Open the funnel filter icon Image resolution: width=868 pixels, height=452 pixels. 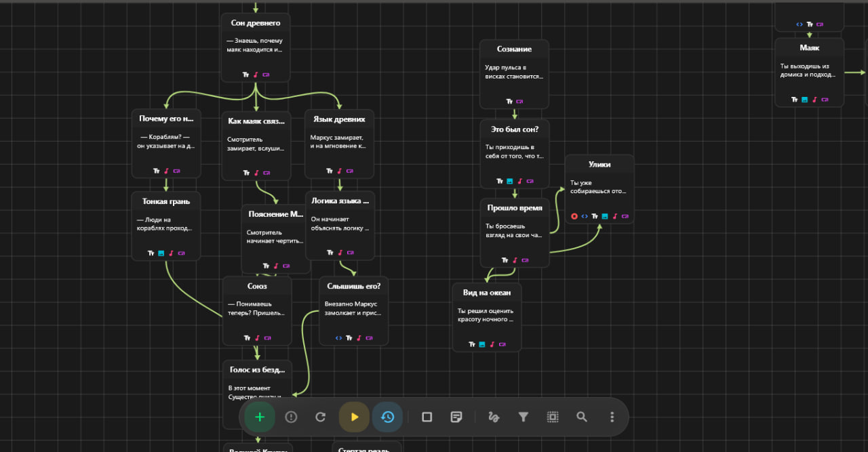pyautogui.click(x=523, y=417)
